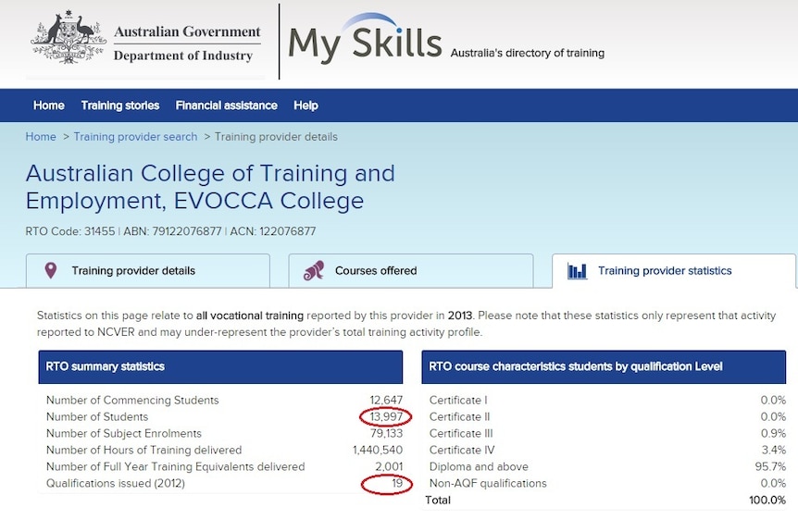Switch to Courses offered tab

411,270
